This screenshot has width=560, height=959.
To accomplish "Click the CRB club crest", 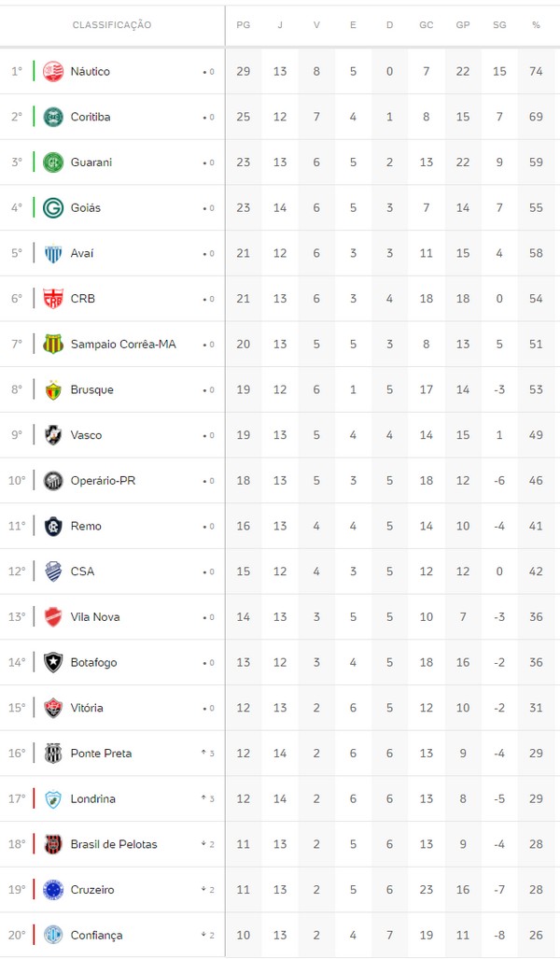I will click(52, 299).
